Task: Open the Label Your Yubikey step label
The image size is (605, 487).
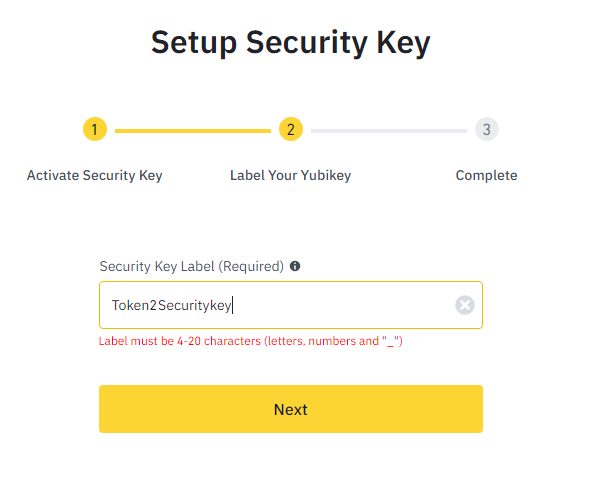Action: 291,176
